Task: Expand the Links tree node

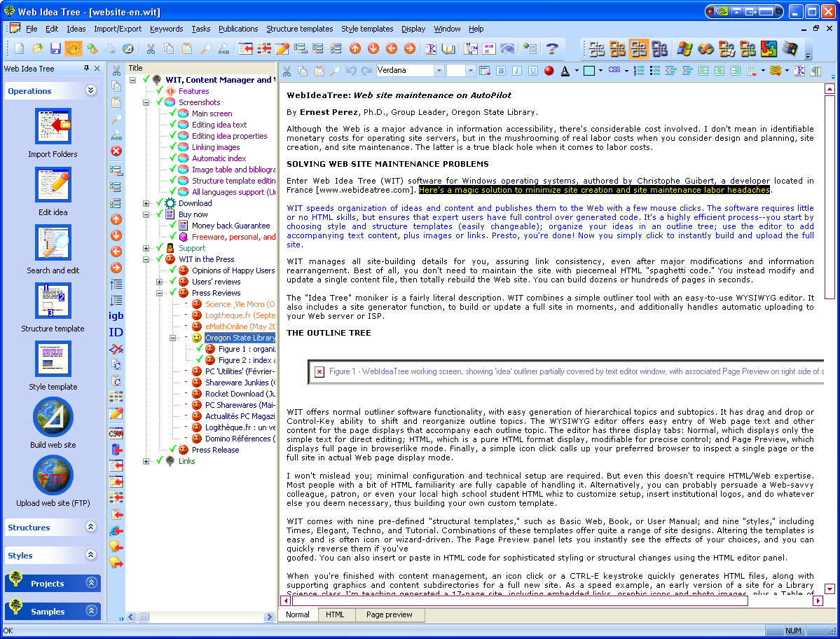Action: coord(146,461)
